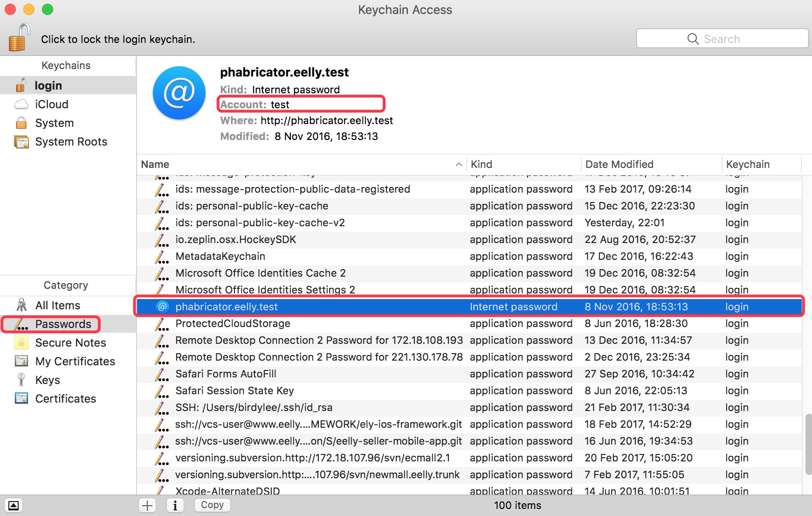Screen dimensions: 812x516
Task: Click password icon for Safari Session State Key
Action: pos(162,391)
